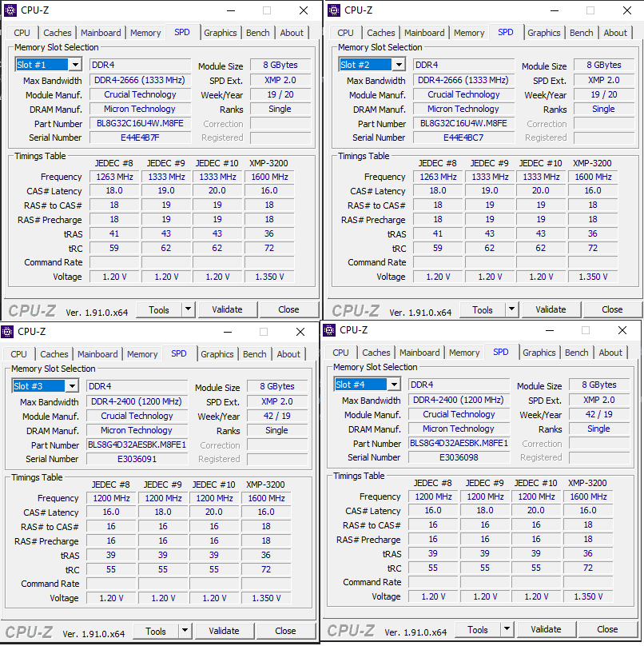Switch to Bench tab in Slot #3 window
Screen dimensions: 644x646
[x=254, y=354]
